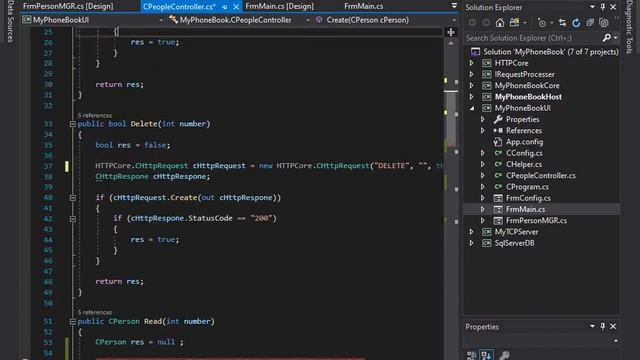Click the 5 references link above Read

click(95, 312)
